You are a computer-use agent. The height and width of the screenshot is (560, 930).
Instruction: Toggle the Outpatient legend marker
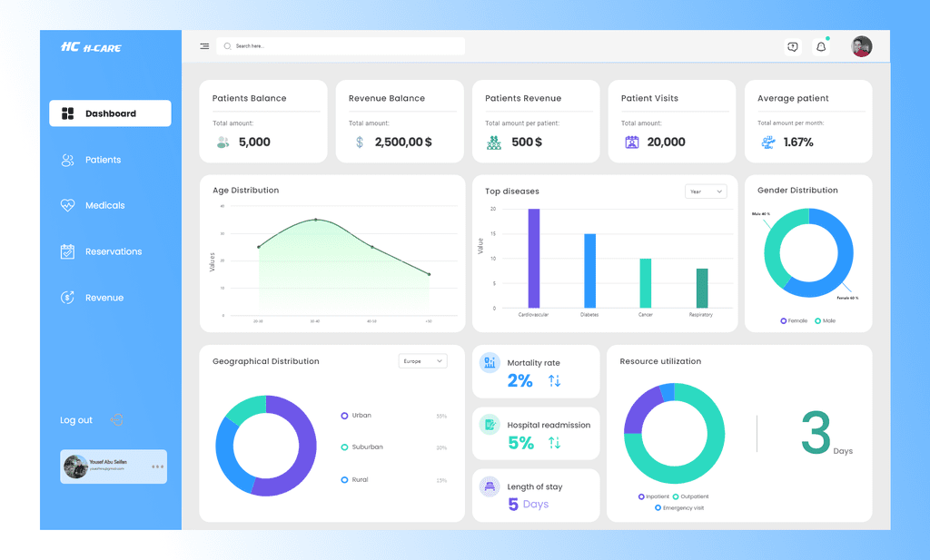tap(676, 496)
